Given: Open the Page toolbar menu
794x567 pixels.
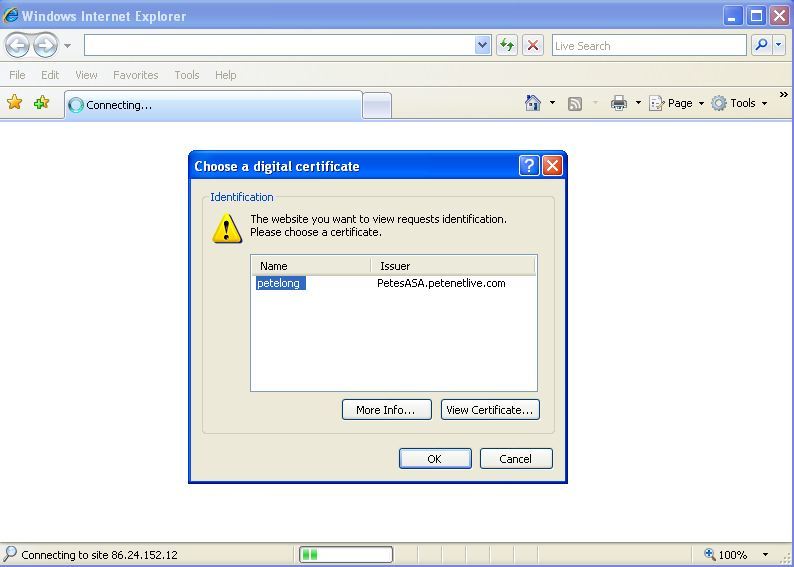Looking at the screenshot, I should point(677,103).
